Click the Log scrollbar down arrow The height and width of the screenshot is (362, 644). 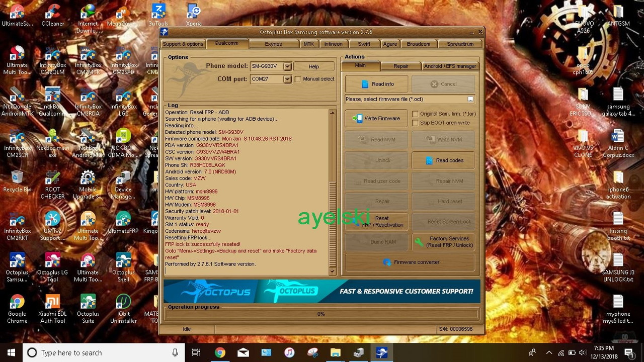point(332,271)
